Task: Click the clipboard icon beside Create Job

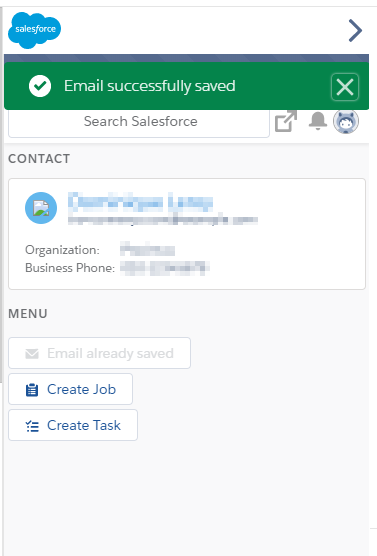Action: point(32,390)
